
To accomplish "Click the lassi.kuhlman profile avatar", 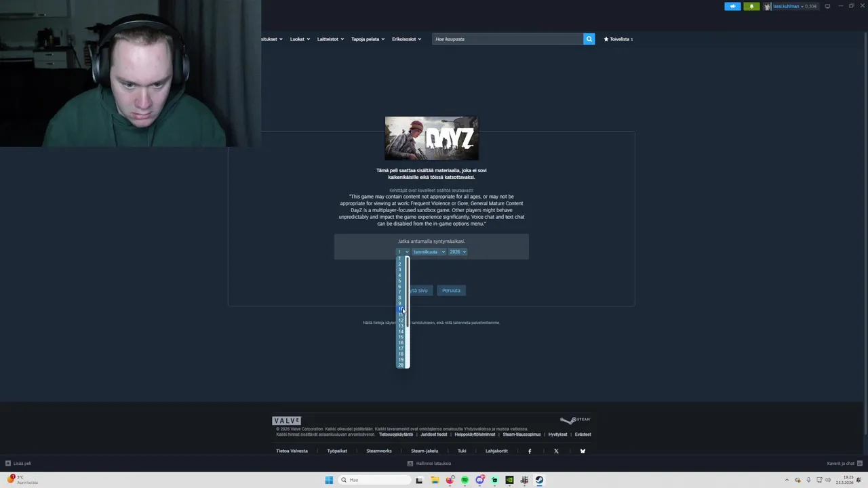I will point(768,6).
